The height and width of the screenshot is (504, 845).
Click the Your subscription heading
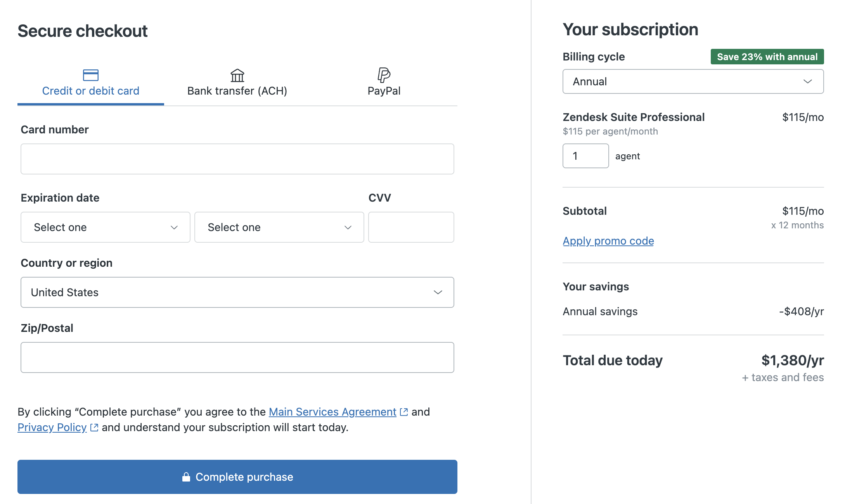coord(630,29)
